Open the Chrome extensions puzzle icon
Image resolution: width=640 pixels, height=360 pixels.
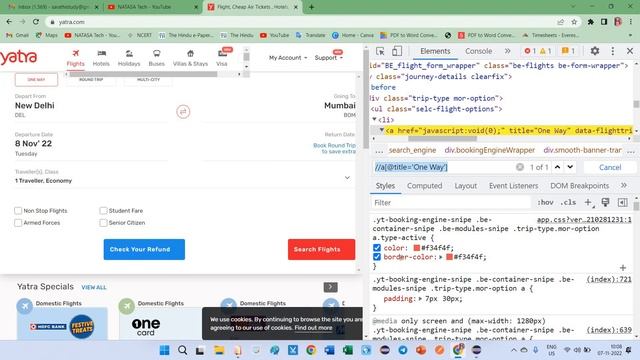tap(591, 22)
